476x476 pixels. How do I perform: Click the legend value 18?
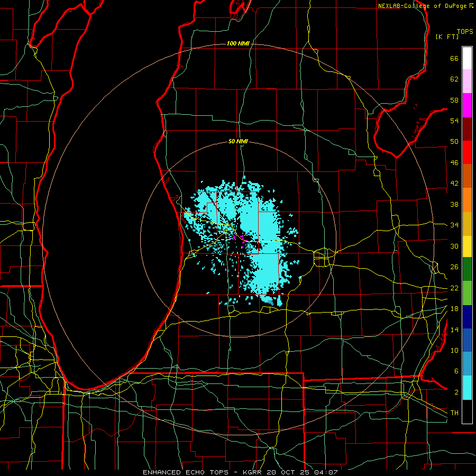454,309
